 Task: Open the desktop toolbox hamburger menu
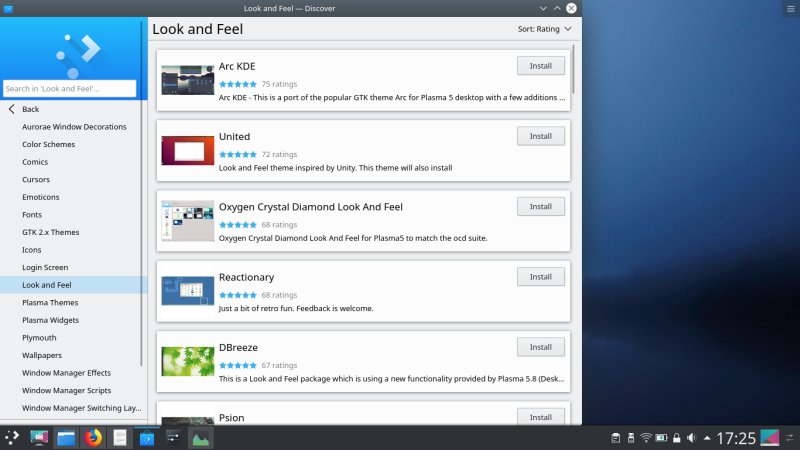(790, 9)
